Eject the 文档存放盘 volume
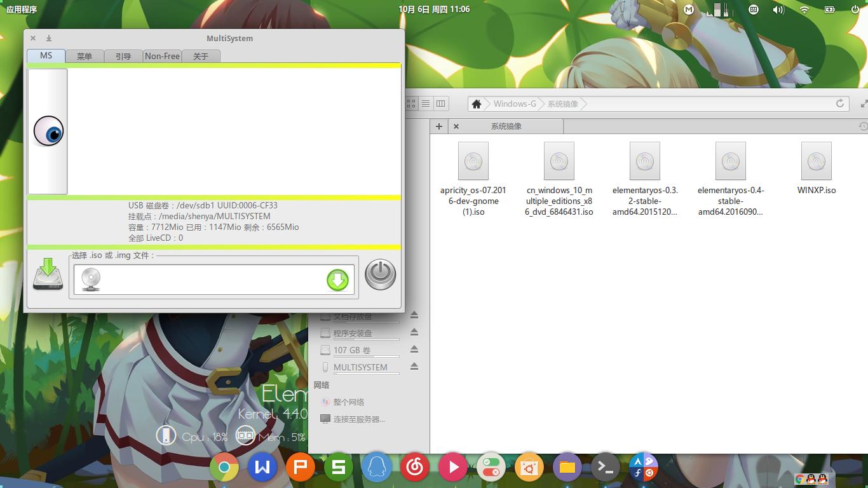Viewport: 868px width, 488px height. [x=414, y=316]
